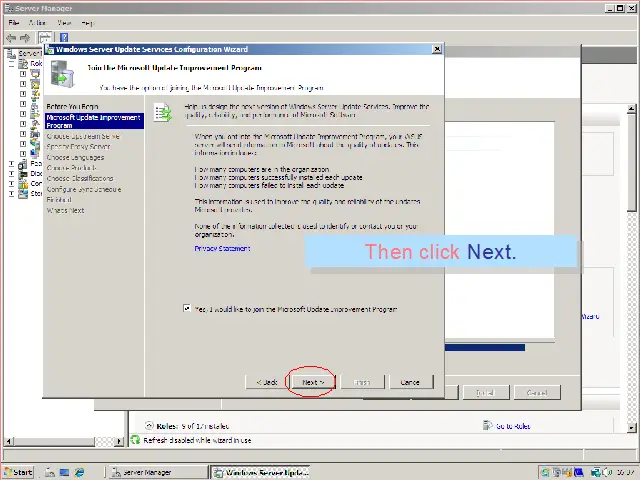Click the blue progress bar in background wizard
Image resolution: width=640 pixels, height=480 pixels.
pyautogui.click(x=485, y=347)
